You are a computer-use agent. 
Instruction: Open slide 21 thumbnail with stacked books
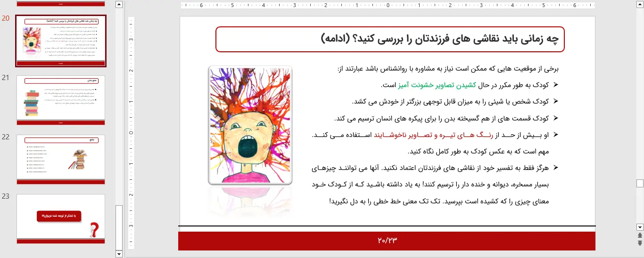(60, 100)
